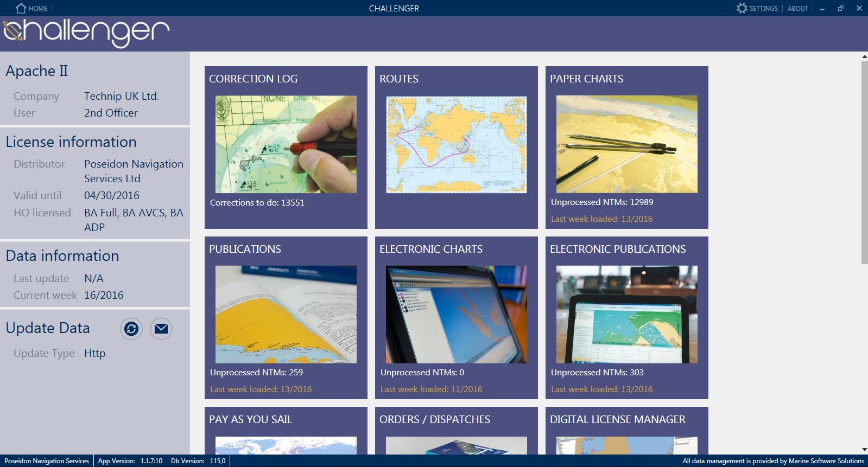
Task: Open the Orders / Dispatches tile
Action: pos(457,431)
